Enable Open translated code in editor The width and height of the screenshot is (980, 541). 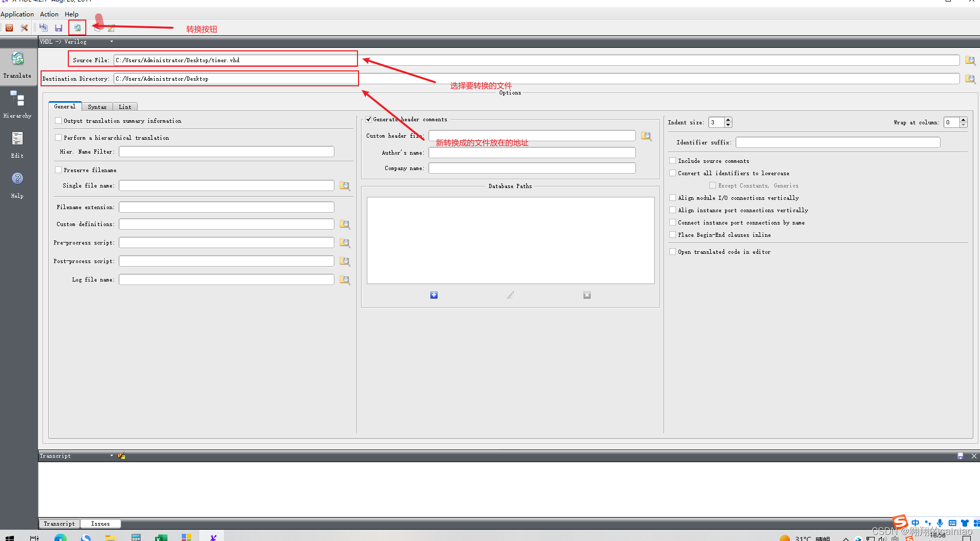click(673, 252)
